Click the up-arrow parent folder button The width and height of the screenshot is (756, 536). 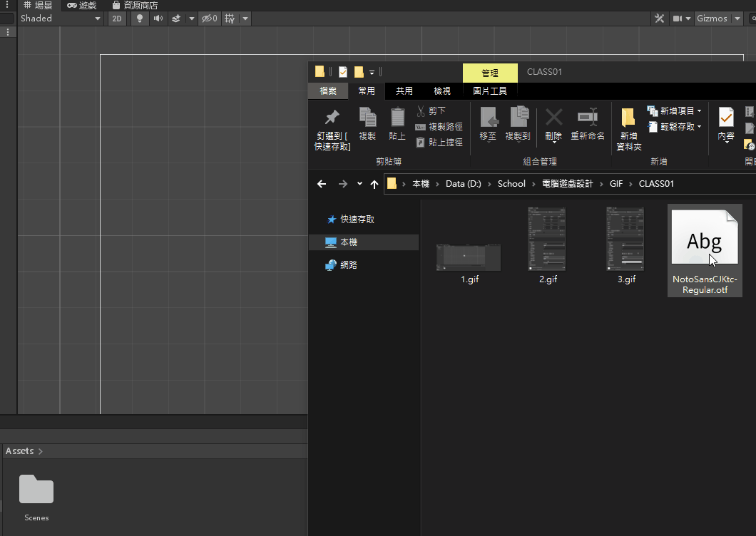pos(374,184)
